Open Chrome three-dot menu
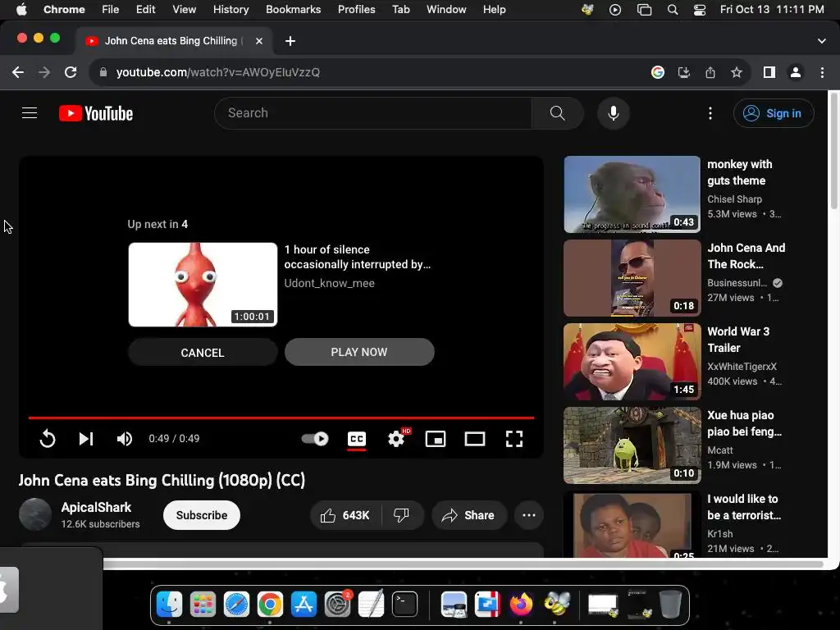The height and width of the screenshot is (630, 840). [x=822, y=72]
